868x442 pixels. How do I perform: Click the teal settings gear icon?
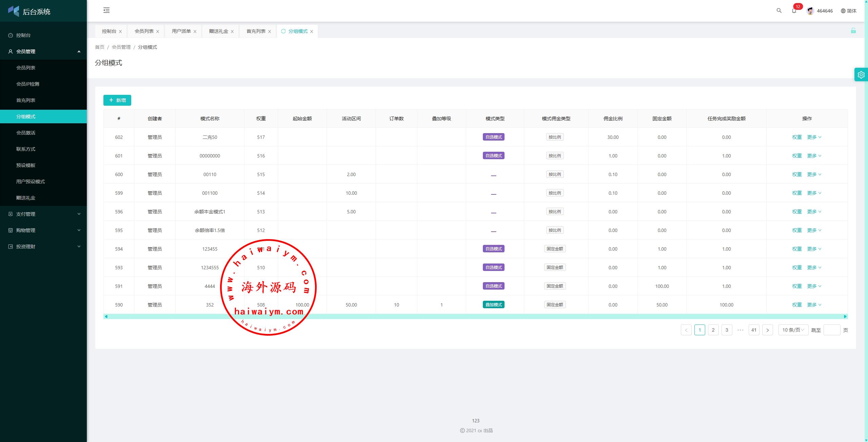tap(861, 75)
